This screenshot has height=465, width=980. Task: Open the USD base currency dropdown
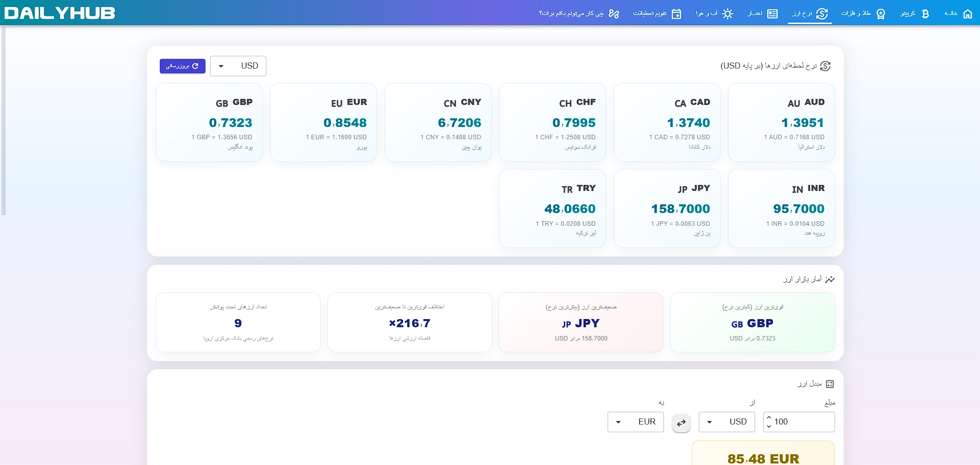[238, 66]
